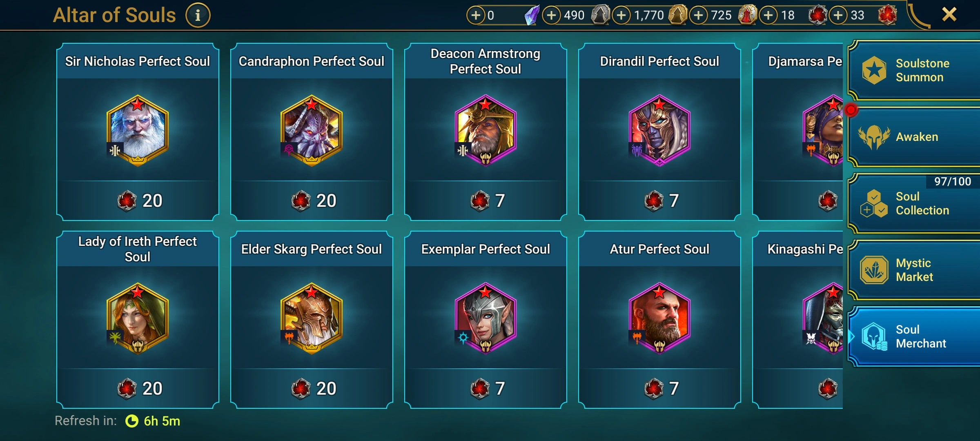
Task: Close the Altar of Souls screen
Action: pyautogui.click(x=949, y=15)
